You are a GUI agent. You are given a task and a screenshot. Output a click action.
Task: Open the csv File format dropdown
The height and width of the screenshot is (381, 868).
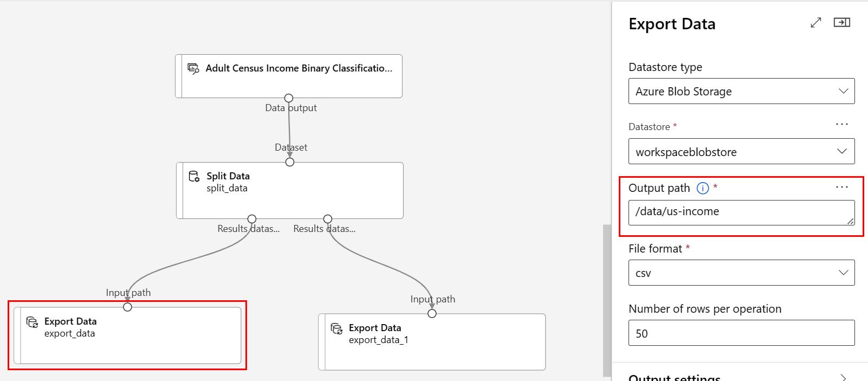[x=741, y=273]
